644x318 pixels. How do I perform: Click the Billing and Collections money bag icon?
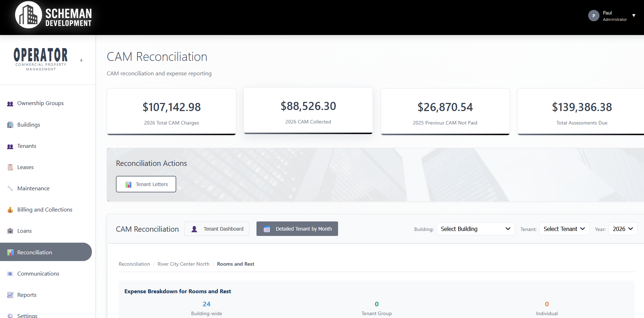(x=10, y=210)
